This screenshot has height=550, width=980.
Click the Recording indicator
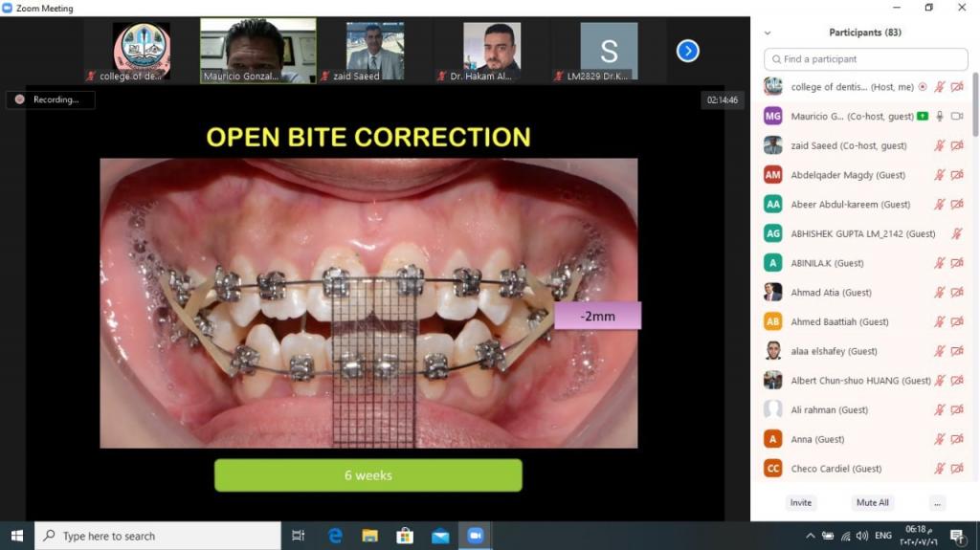point(50,99)
